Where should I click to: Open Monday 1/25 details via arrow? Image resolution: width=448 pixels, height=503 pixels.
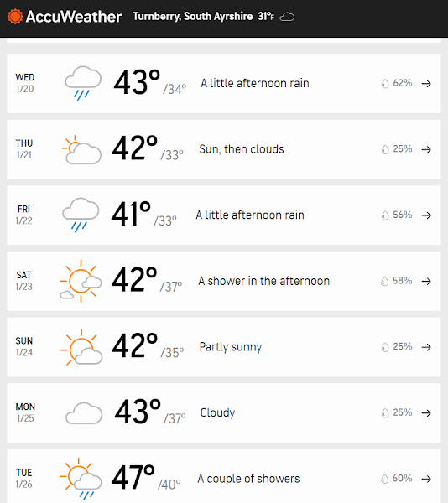[426, 412]
